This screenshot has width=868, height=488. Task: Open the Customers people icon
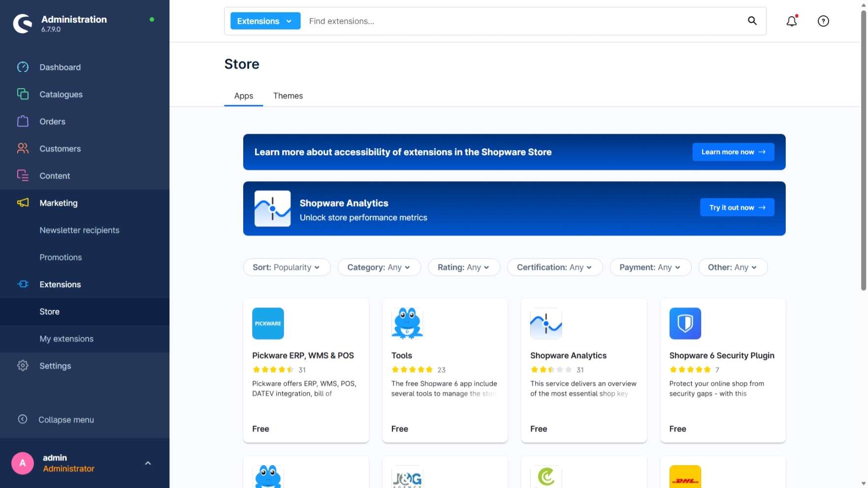(23, 148)
